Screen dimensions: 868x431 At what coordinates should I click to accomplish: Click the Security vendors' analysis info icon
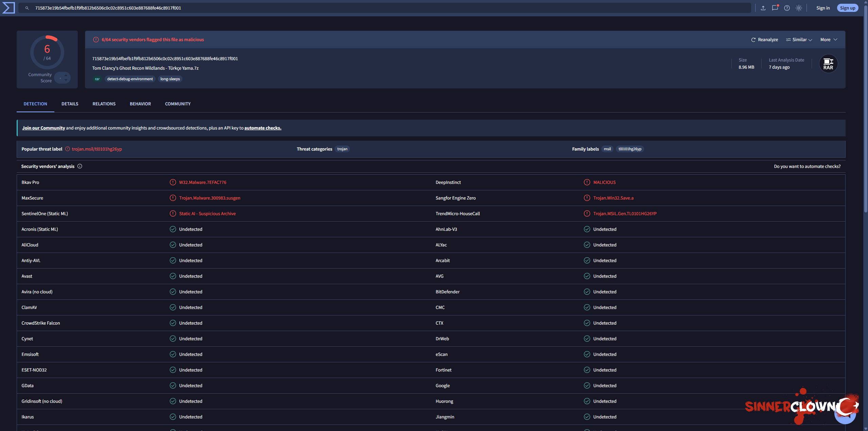coord(80,166)
